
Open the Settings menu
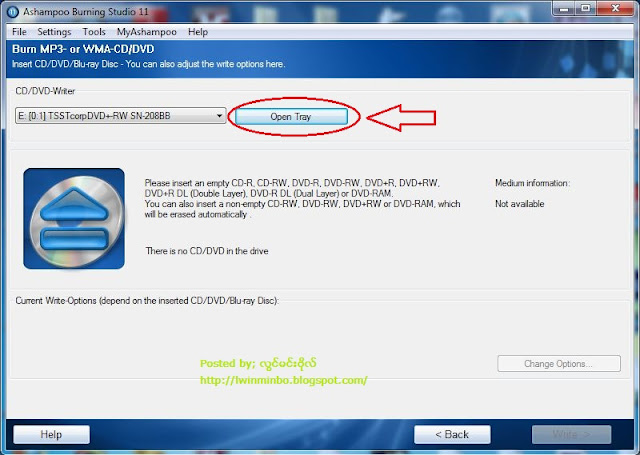click(x=54, y=32)
